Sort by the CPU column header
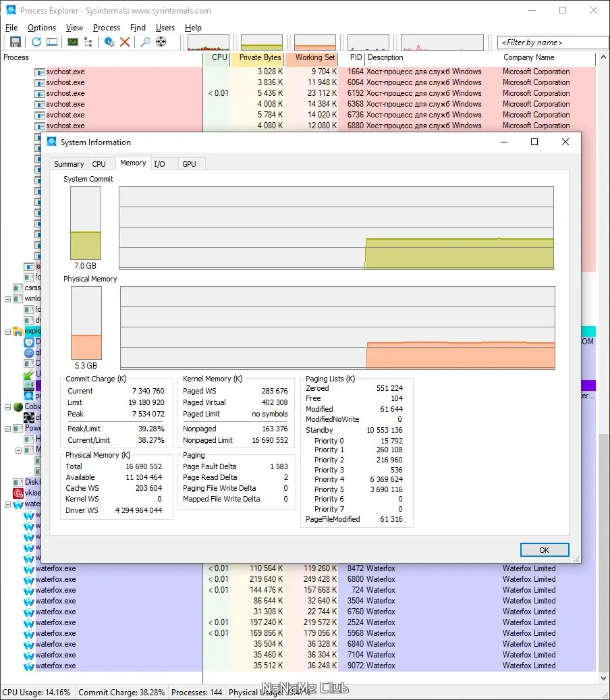This screenshot has width=610, height=700. 217,57
